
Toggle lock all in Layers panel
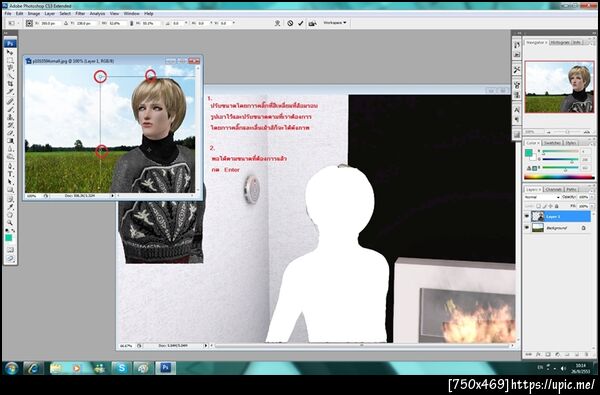click(x=556, y=206)
